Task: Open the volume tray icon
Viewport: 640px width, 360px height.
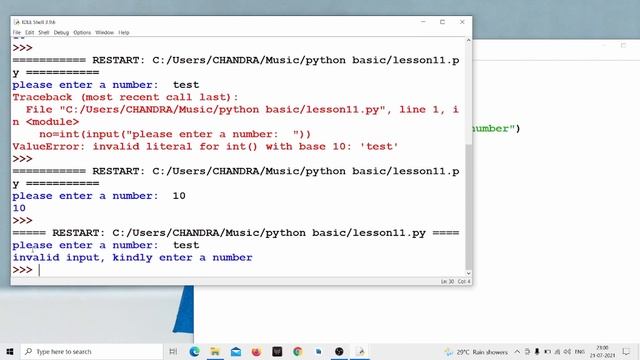Action: (567, 351)
